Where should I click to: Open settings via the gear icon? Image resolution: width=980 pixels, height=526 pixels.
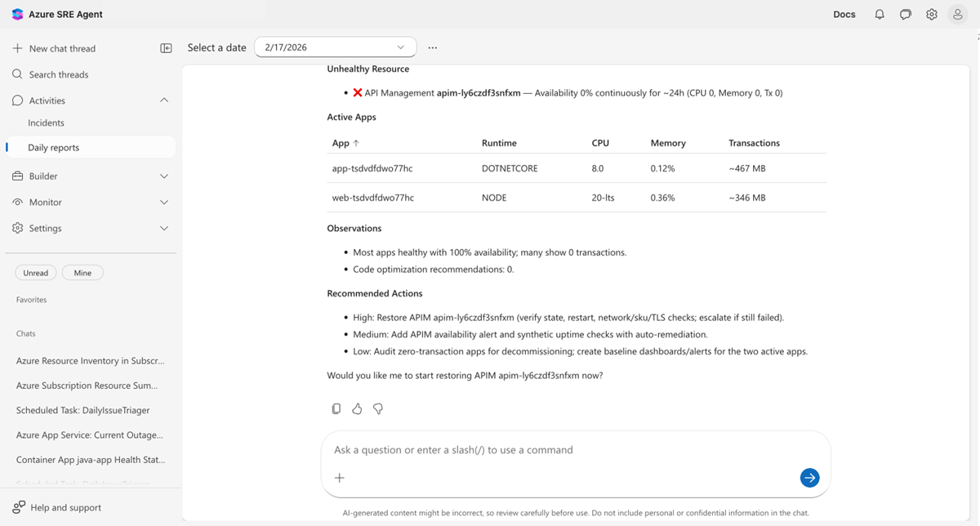(931, 14)
